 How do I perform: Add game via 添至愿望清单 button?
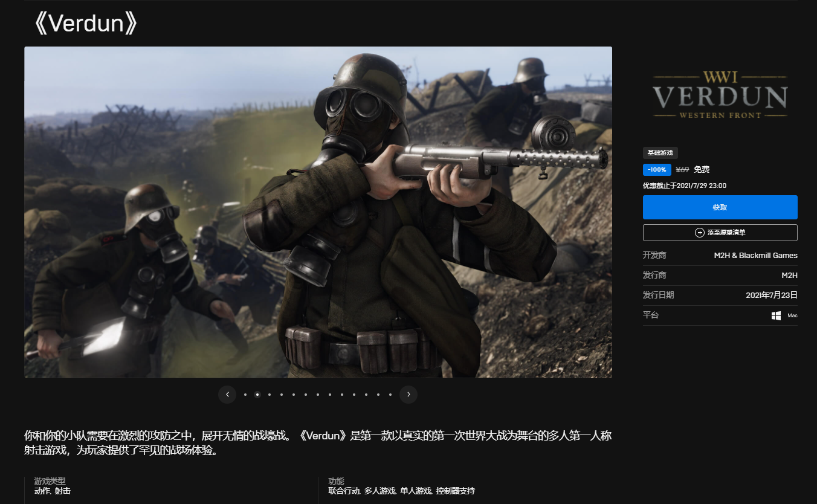point(720,233)
